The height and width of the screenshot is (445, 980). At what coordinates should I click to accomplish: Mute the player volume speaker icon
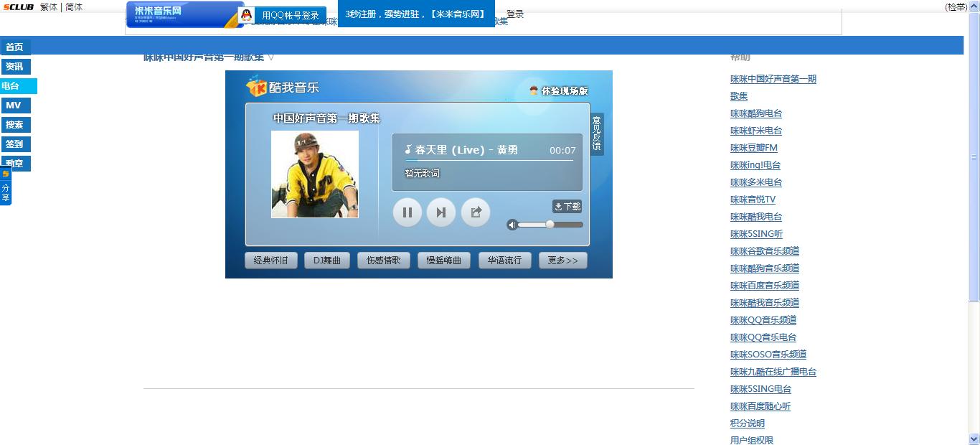[512, 225]
